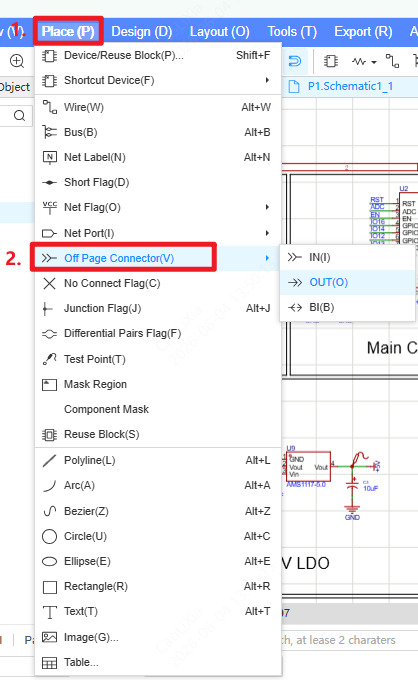The width and height of the screenshot is (418, 680).
Task: Click the Net Flag(O) VCC icon
Action: pyautogui.click(x=49, y=207)
